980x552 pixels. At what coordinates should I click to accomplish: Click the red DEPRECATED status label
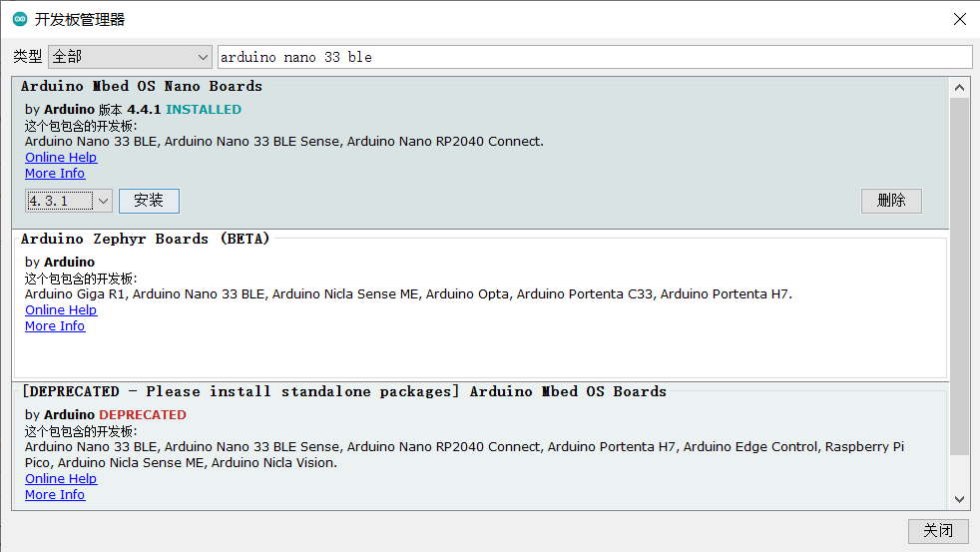coord(143,414)
